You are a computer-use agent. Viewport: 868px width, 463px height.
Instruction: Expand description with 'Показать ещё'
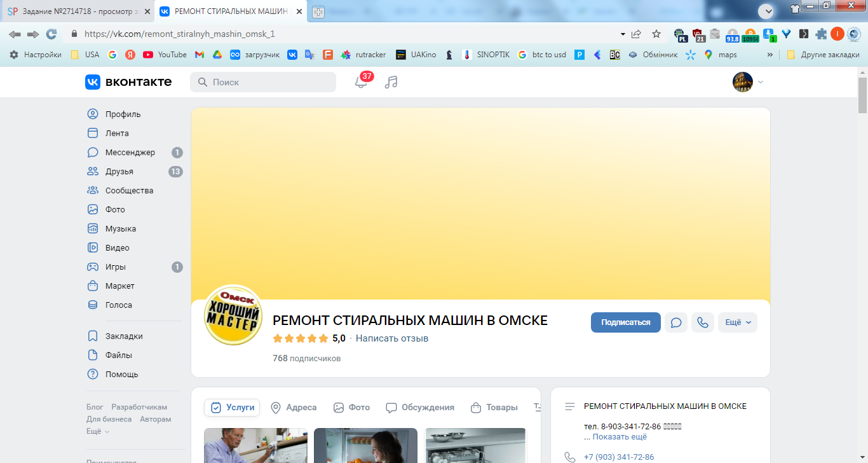pyautogui.click(x=620, y=437)
